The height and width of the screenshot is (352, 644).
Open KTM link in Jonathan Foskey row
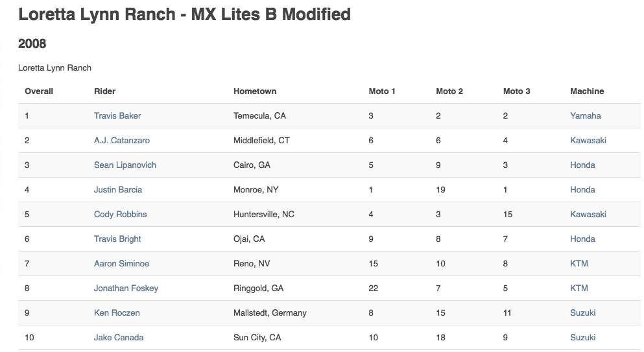[x=579, y=288]
